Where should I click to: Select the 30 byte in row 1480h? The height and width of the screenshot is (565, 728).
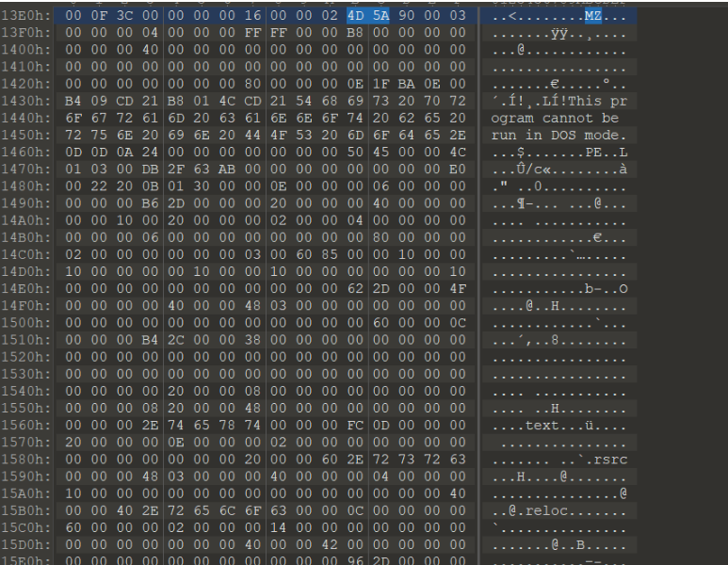[202, 186]
